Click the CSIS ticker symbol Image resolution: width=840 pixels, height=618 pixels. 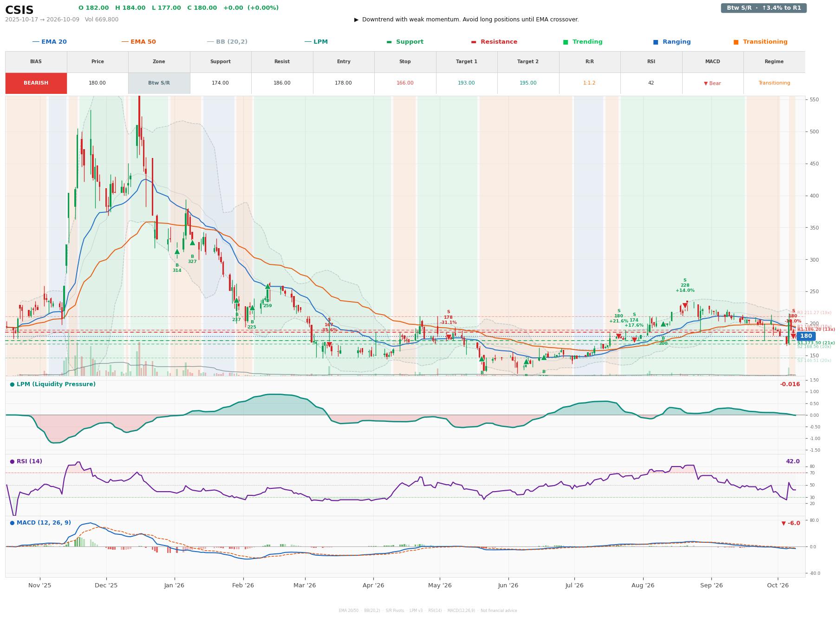(20, 10)
